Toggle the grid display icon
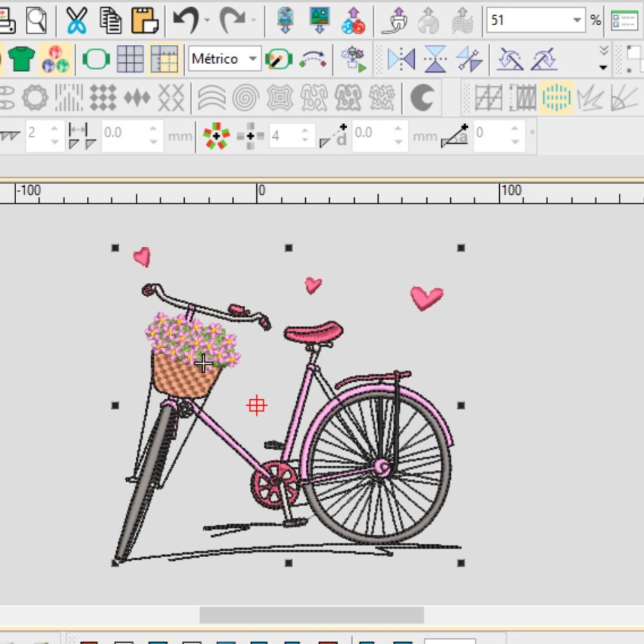644x644 pixels. pos(130,59)
